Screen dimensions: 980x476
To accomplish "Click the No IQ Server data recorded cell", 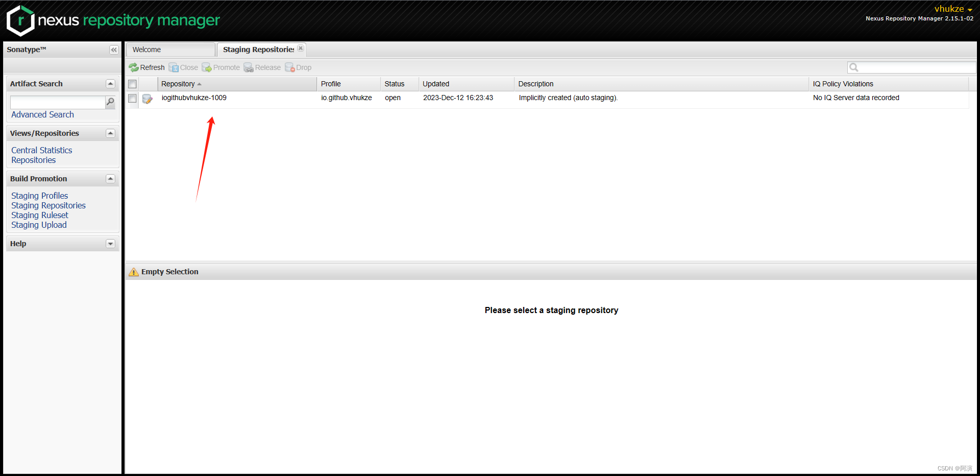I will 856,98.
